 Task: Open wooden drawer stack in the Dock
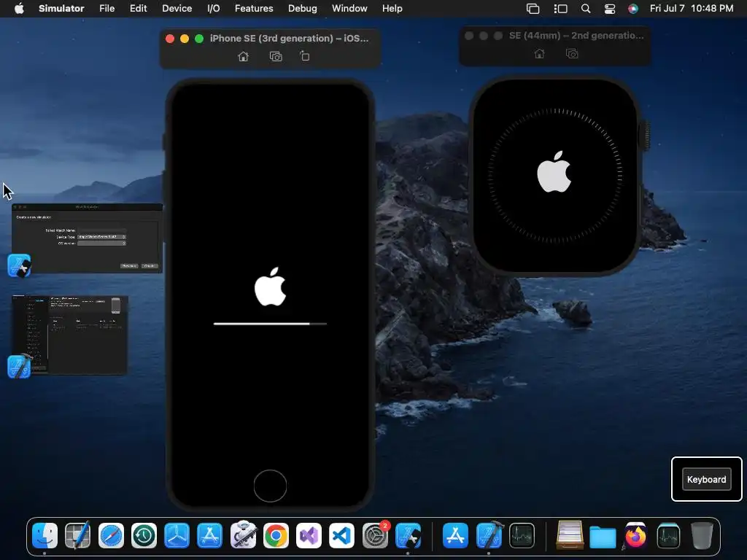[570, 535]
